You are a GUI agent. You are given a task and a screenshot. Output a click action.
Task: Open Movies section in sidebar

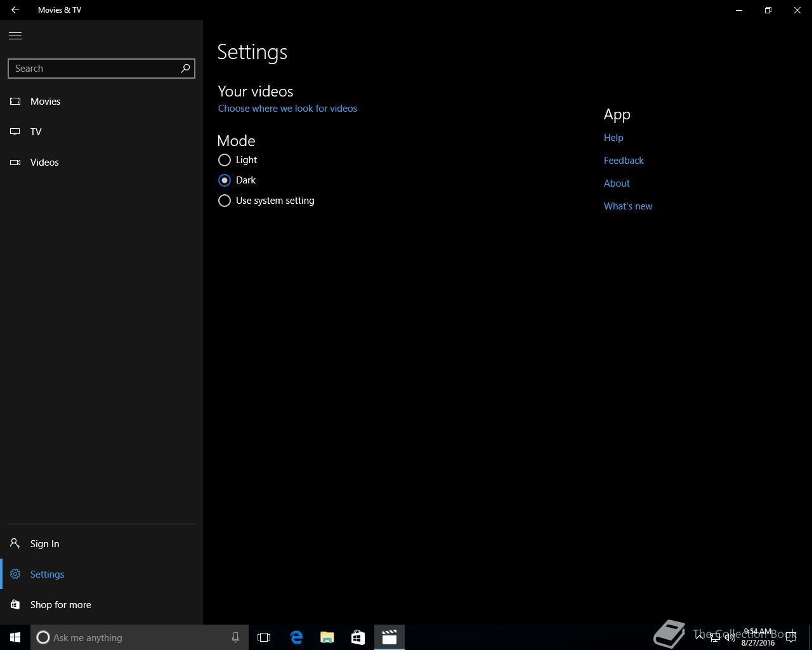[45, 102]
